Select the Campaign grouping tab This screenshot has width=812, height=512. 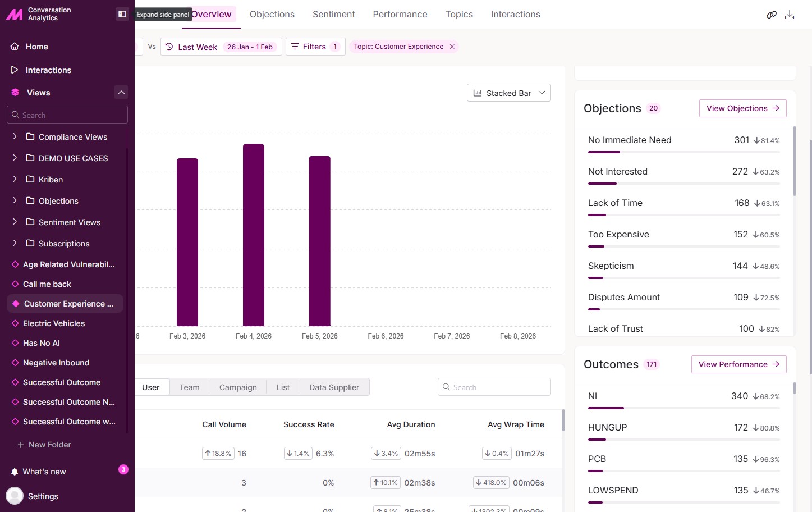tap(238, 387)
